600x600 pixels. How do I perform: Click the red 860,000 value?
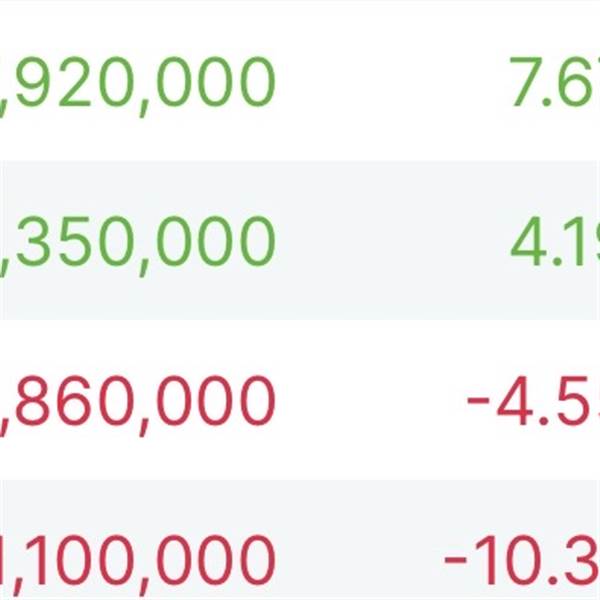(137, 404)
